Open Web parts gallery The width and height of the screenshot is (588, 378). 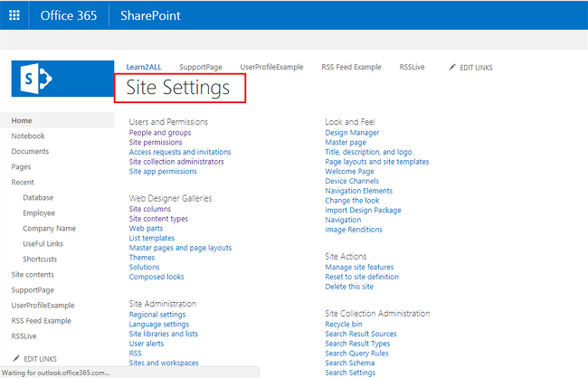pos(146,229)
